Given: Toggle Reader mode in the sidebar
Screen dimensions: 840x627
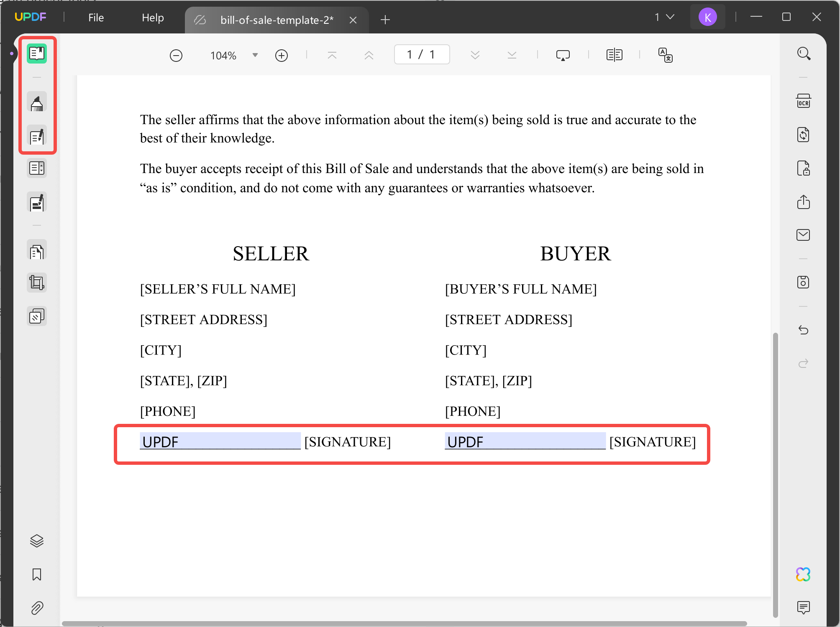Looking at the screenshot, I should (x=37, y=53).
